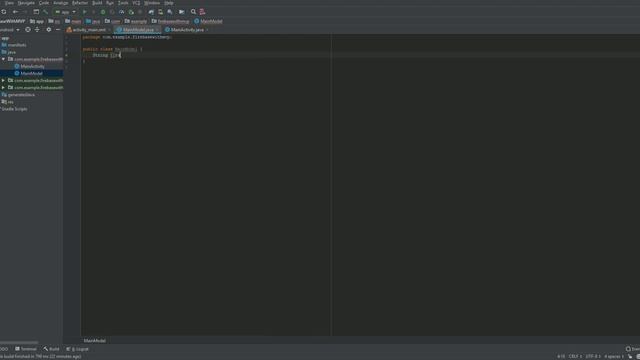
Task: Expand the second com.example package
Action: point(3,80)
